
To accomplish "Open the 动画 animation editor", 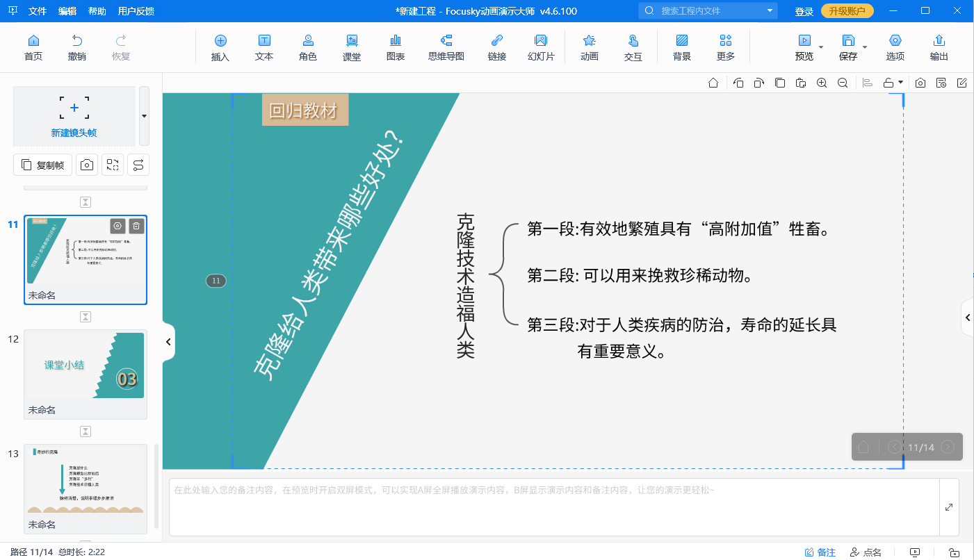I will tap(590, 48).
